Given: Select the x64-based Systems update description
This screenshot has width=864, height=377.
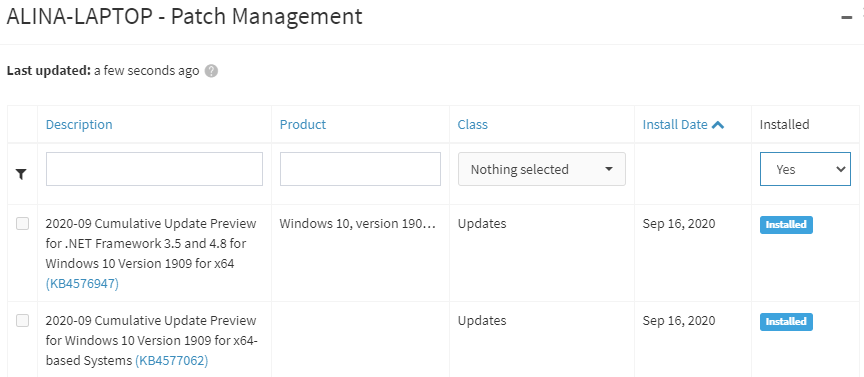Looking at the screenshot, I should coord(152,341).
